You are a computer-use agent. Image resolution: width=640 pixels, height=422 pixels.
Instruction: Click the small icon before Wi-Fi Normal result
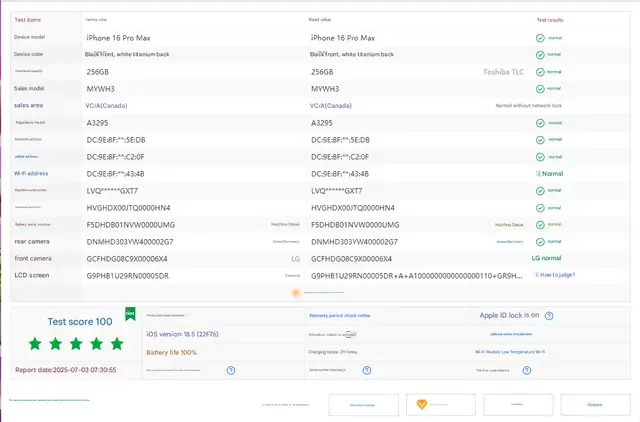tap(538, 173)
